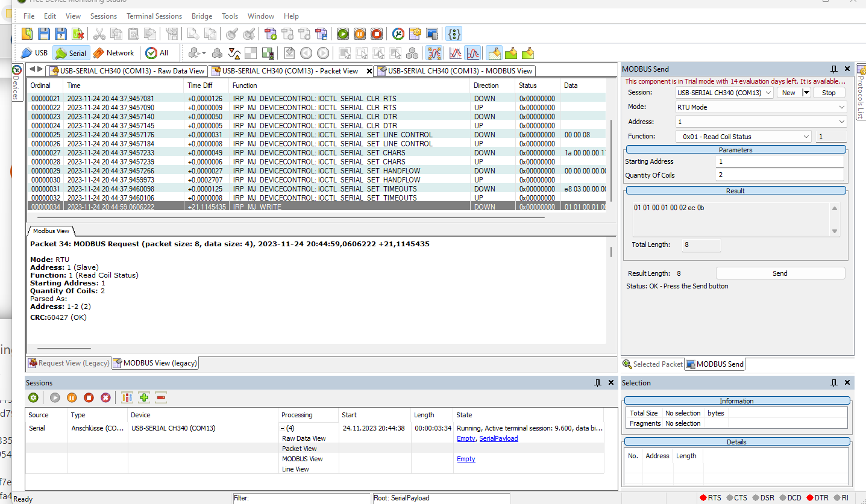Pin the MODBUS Send panel
Image resolution: width=866 pixels, height=504 pixels.
pos(833,69)
